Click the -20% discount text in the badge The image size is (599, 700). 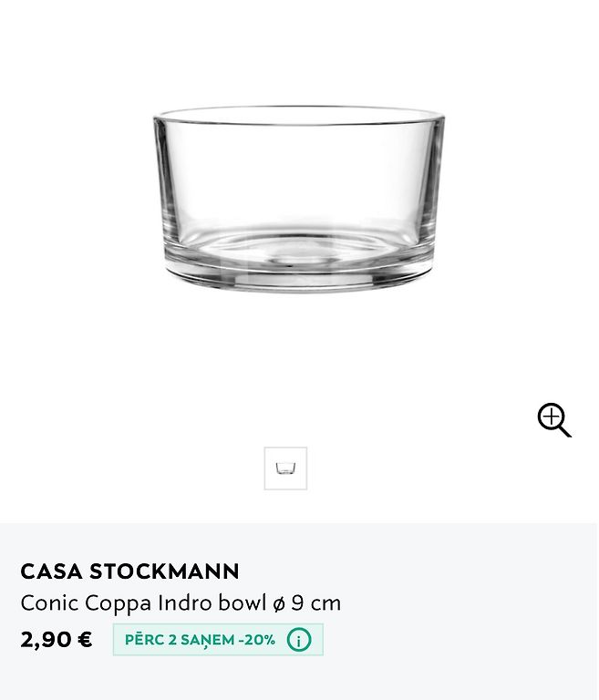[x=257, y=640]
